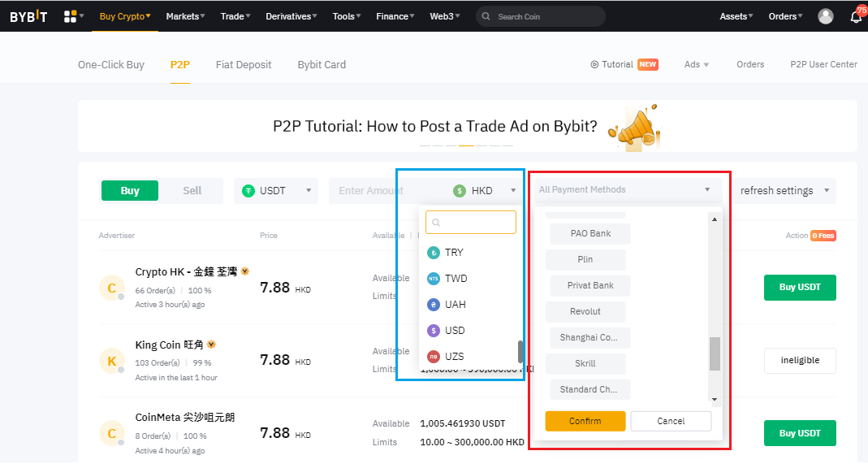
Task: Select Standard Ch... payment method
Action: click(590, 390)
